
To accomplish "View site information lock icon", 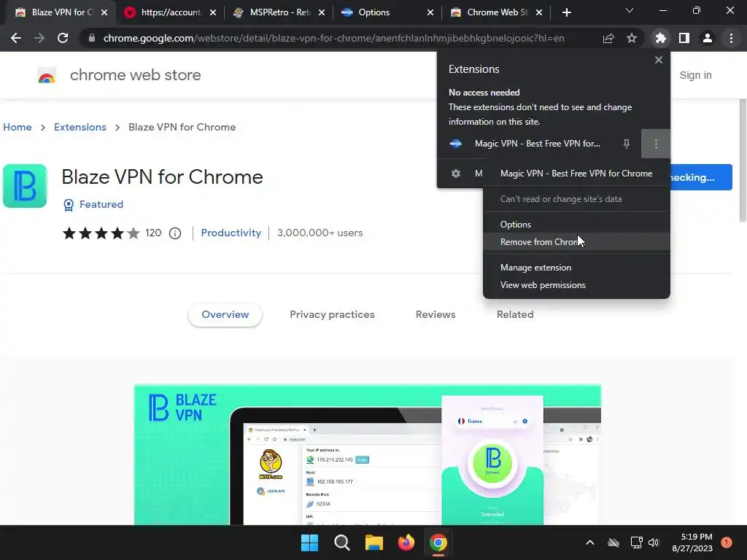I will (91, 38).
